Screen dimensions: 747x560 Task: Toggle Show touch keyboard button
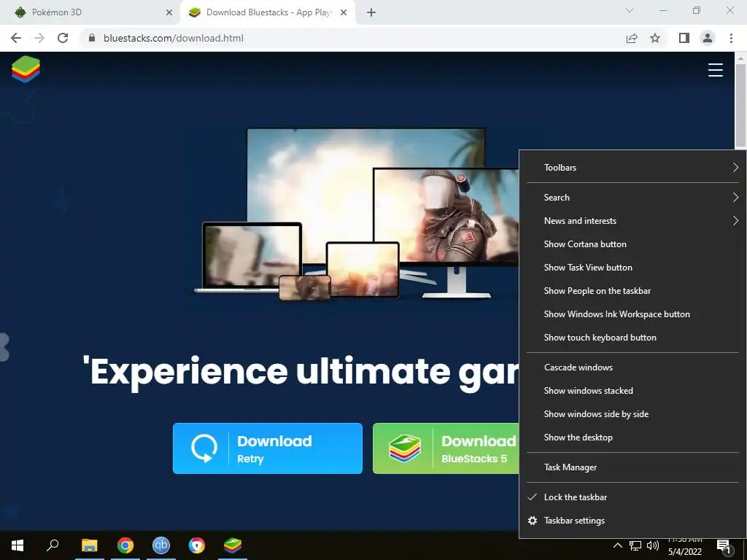point(632,337)
